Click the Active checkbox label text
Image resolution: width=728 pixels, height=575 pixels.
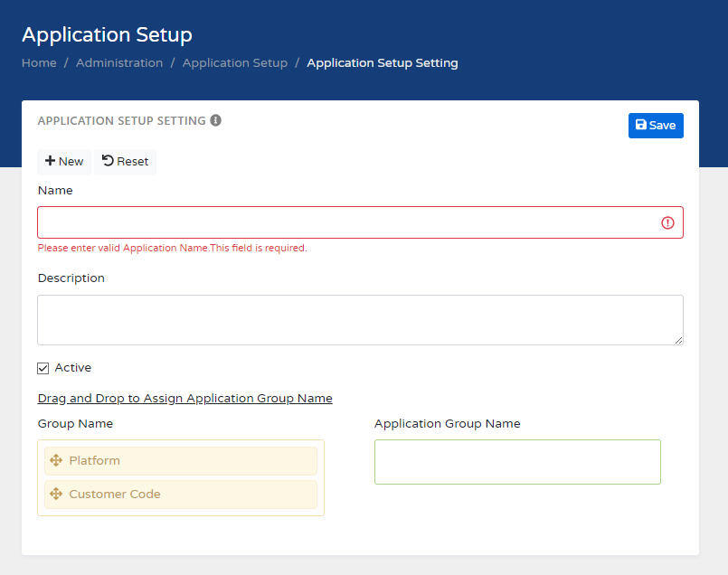click(73, 368)
